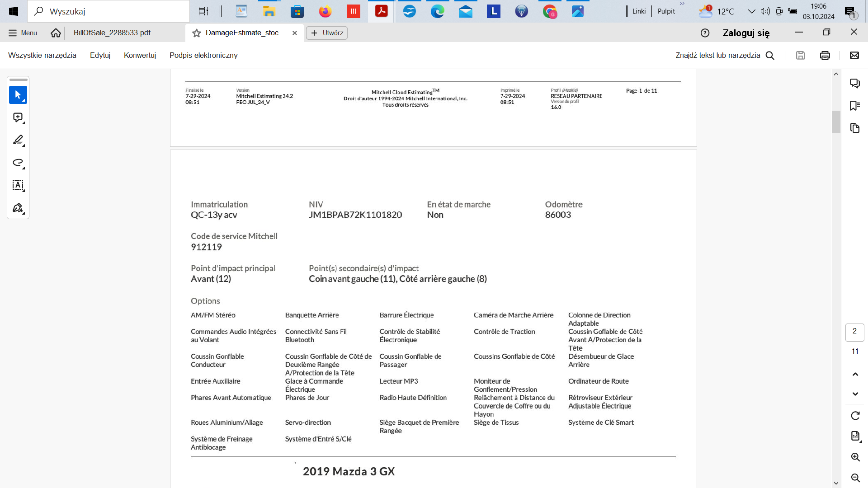Click the Pulpit taskbar toolbar
Image resolution: width=868 pixels, height=488 pixels.
(666, 11)
